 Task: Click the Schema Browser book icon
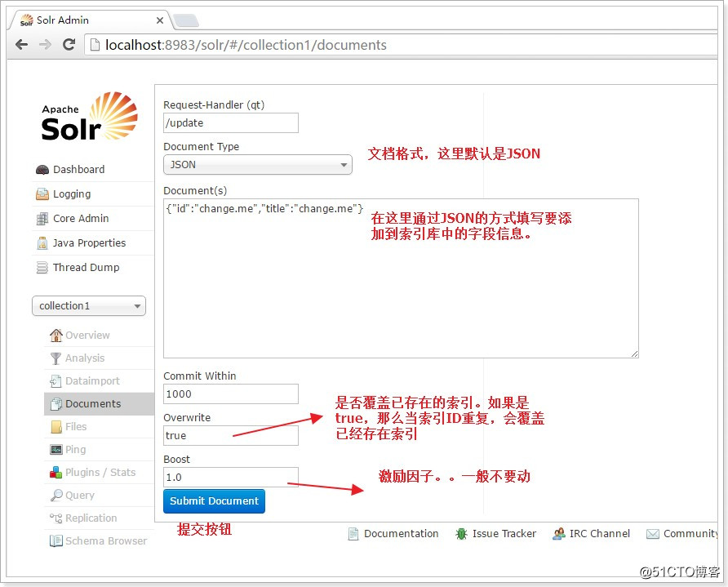(x=56, y=540)
